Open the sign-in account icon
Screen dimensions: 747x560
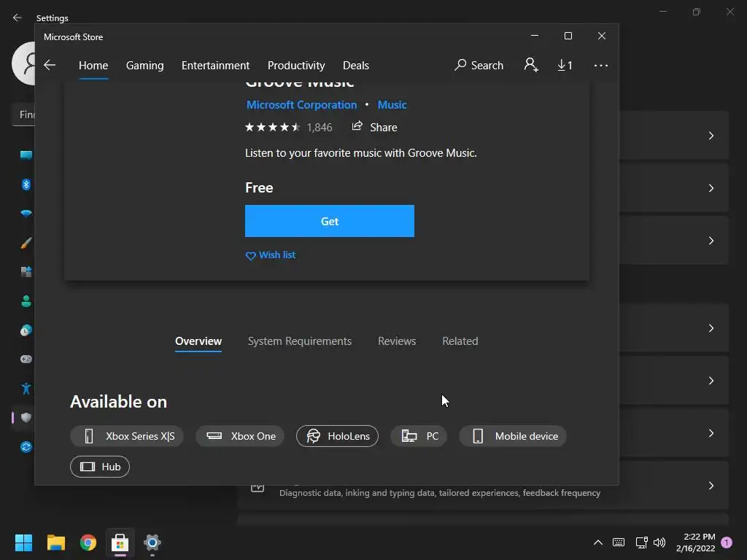click(x=531, y=65)
